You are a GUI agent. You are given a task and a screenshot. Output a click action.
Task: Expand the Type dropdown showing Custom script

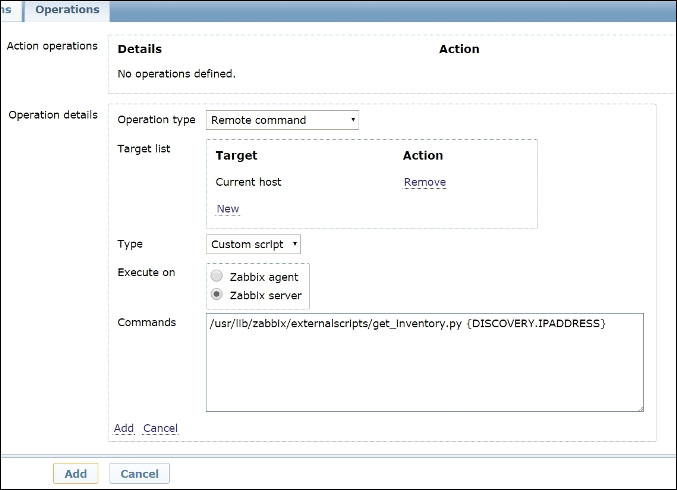click(253, 244)
